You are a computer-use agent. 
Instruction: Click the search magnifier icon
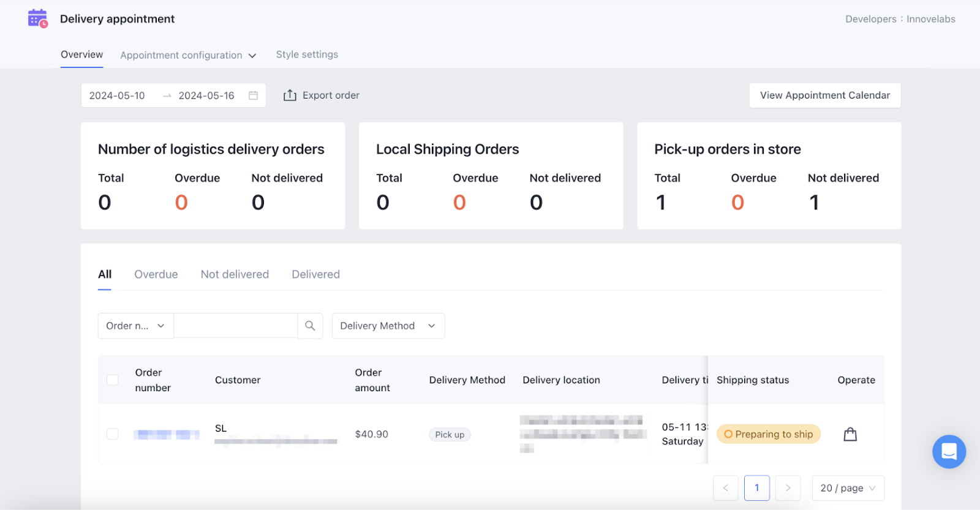(310, 326)
